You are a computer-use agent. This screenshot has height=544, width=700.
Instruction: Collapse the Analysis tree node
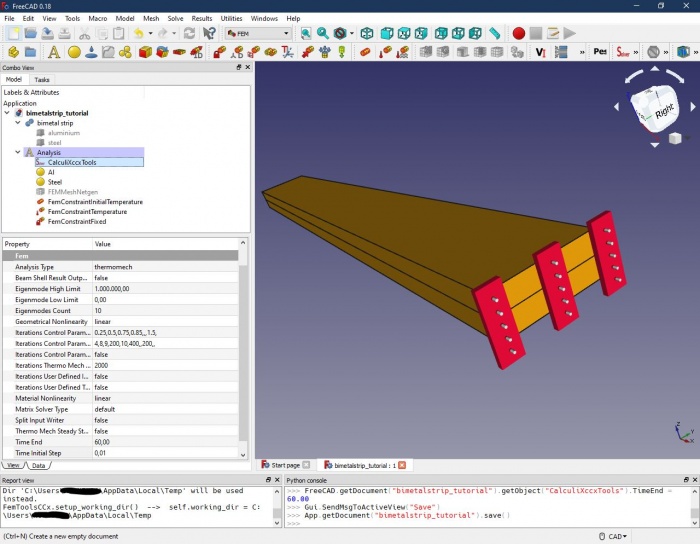(18, 152)
